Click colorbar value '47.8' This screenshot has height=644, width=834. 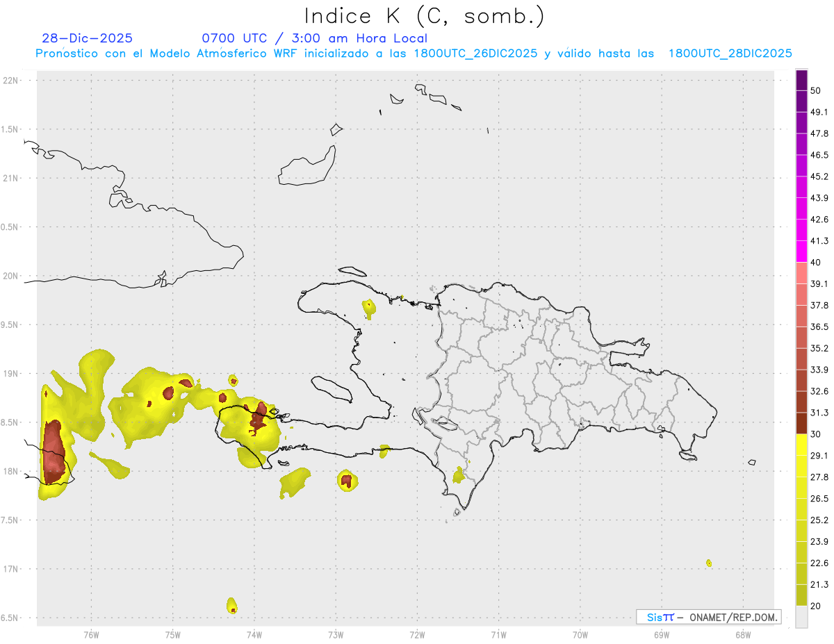pos(819,133)
